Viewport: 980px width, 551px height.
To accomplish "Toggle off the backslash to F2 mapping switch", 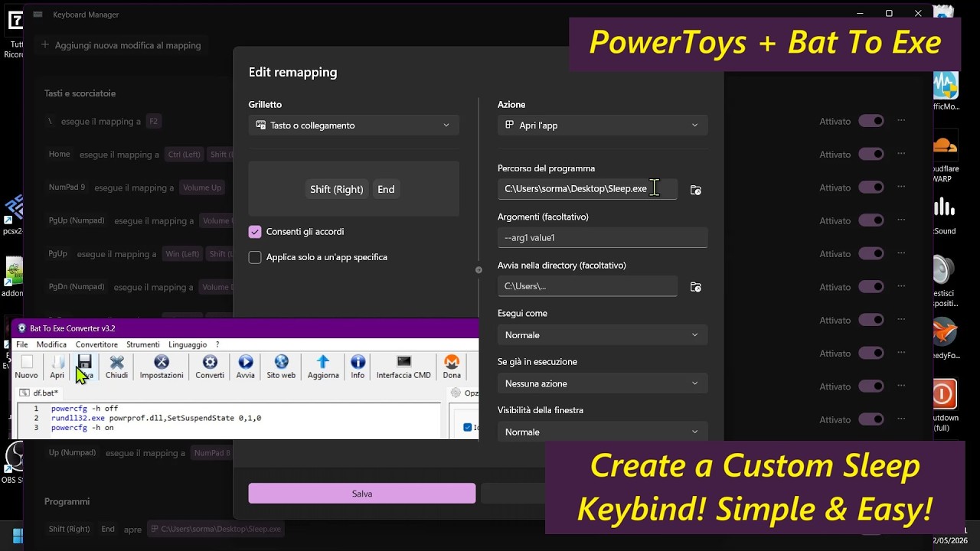I will pos(871,121).
